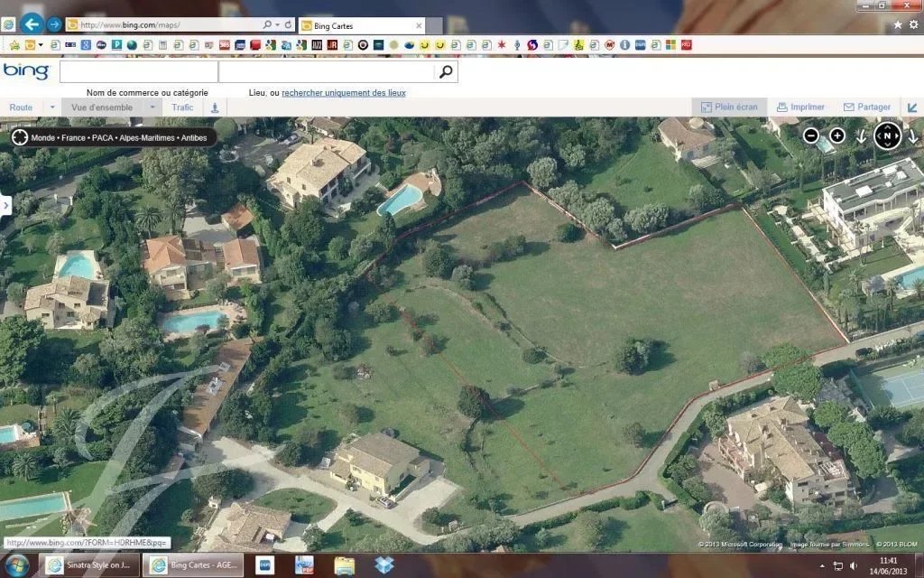Open Dropbox from the Windows taskbar

[384, 565]
